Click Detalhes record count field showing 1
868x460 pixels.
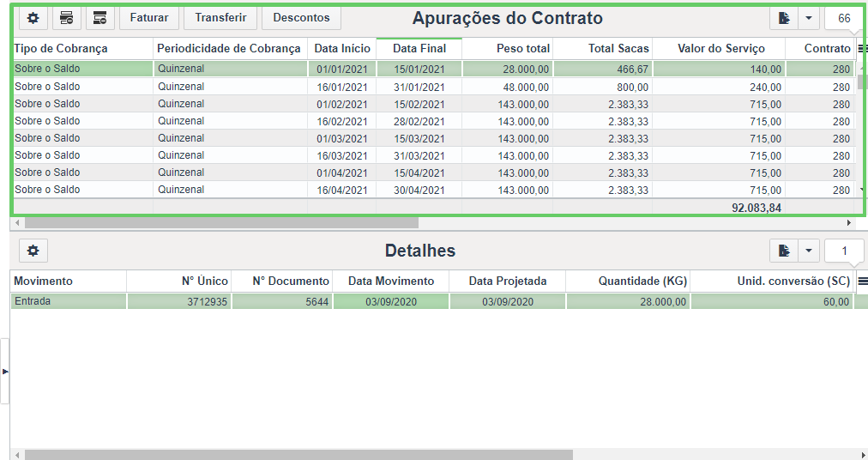844,251
